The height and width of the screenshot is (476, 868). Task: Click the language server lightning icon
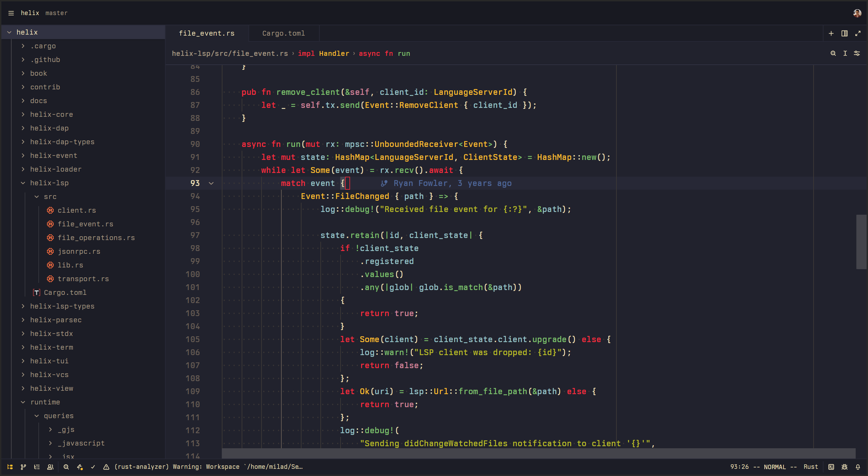tap(80, 467)
